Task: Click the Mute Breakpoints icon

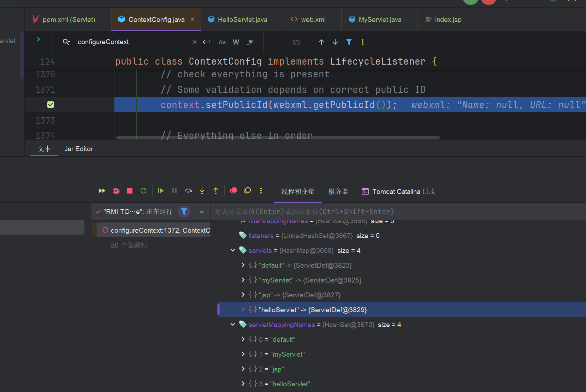Action: (x=247, y=191)
